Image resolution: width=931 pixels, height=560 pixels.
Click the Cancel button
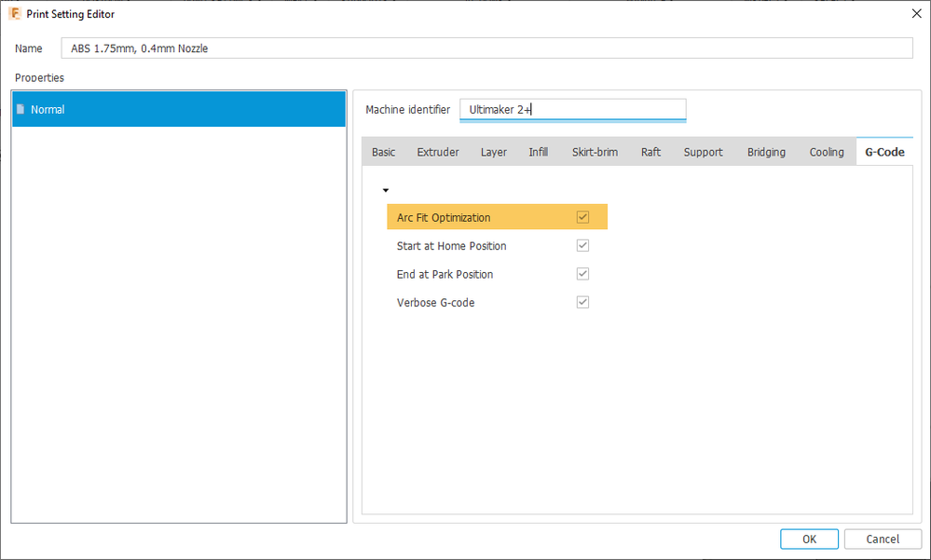[883, 540]
